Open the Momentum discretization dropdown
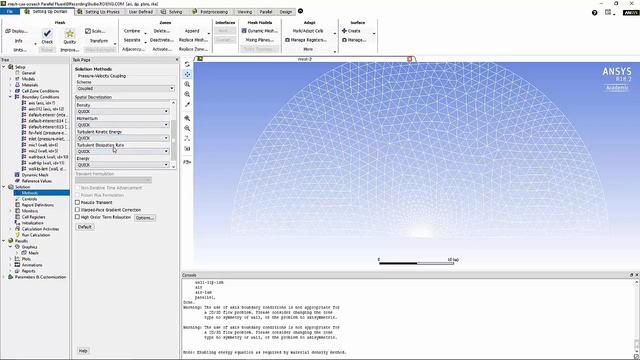The image size is (640, 360). tap(122, 125)
